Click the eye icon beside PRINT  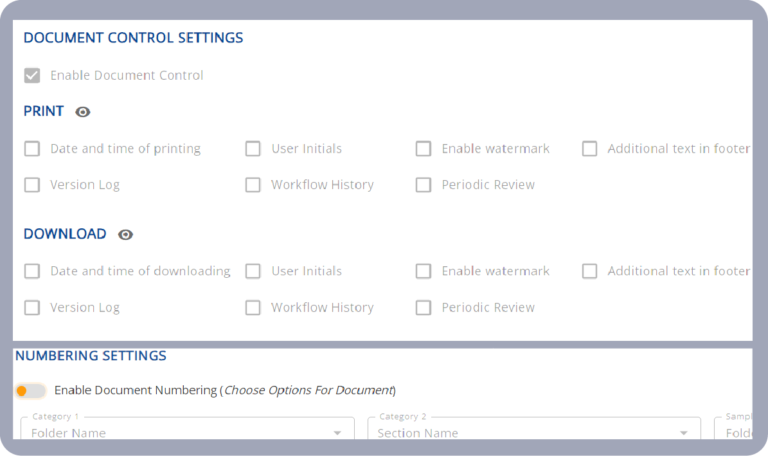pyautogui.click(x=83, y=112)
